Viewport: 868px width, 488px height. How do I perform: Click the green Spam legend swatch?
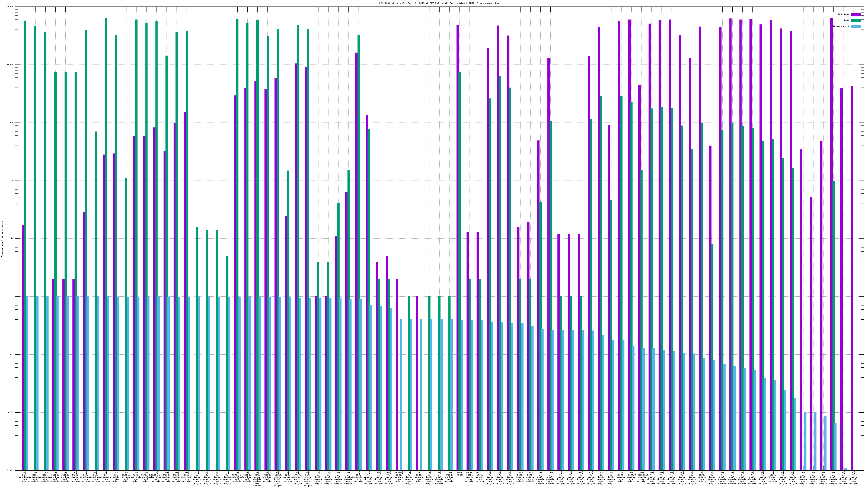click(856, 21)
